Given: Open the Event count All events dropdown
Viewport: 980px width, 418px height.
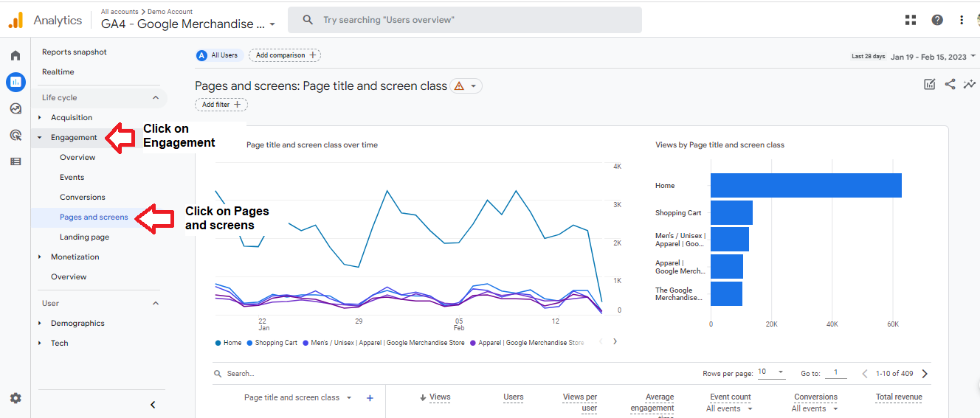Looking at the screenshot, I should 729,408.
